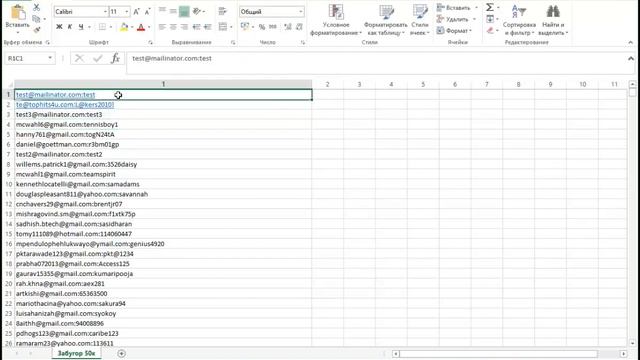This screenshot has height=360, width=640.
Task: Toggle align text left
Action: 162,27
